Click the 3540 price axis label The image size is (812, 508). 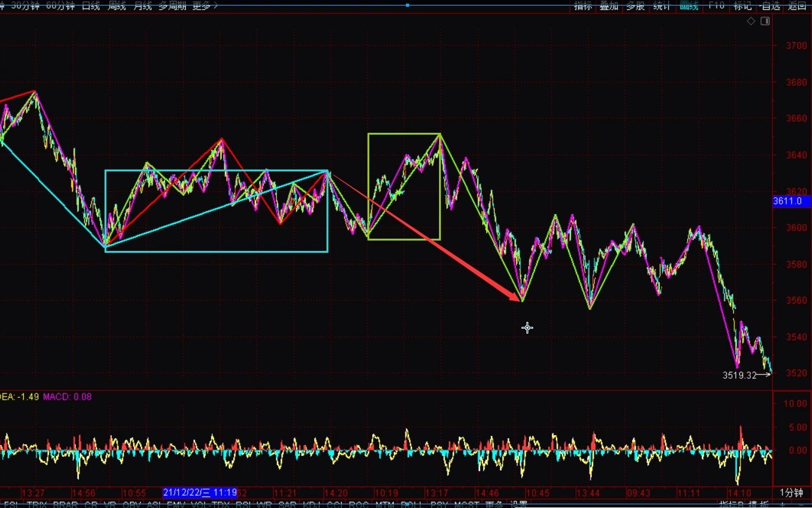[795, 337]
